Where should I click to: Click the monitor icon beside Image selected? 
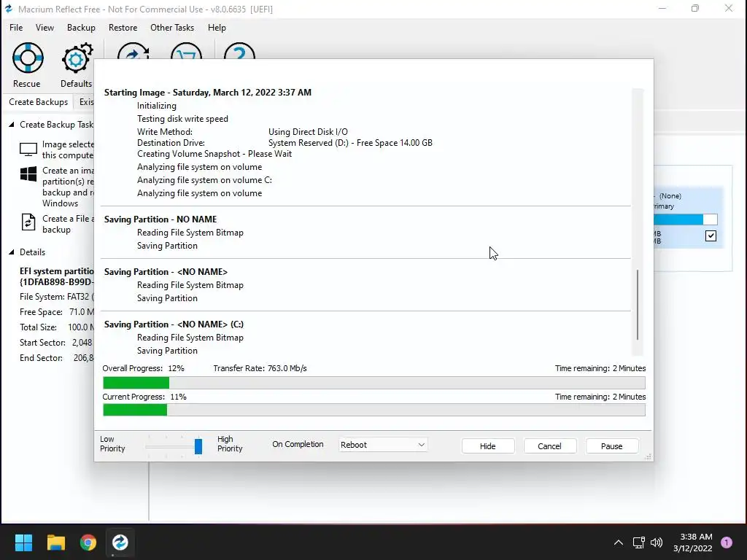(x=28, y=149)
